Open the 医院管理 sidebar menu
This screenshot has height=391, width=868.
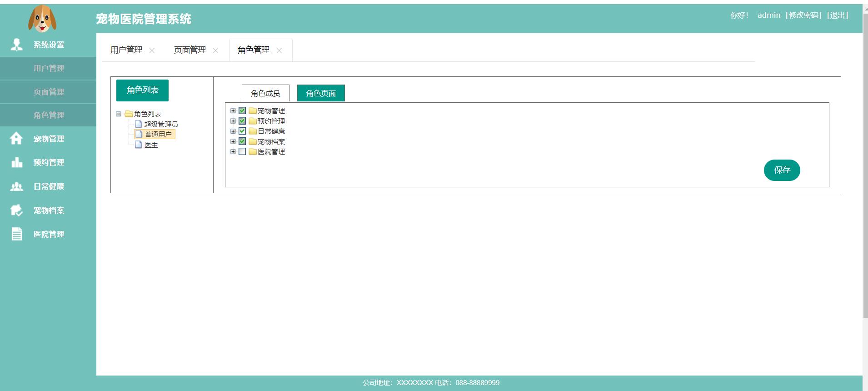point(48,234)
